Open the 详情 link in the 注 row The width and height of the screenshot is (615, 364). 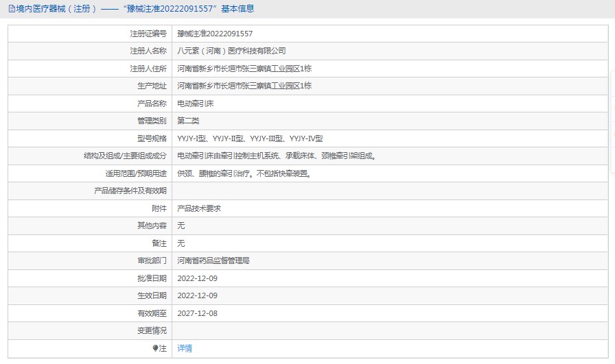point(185,348)
